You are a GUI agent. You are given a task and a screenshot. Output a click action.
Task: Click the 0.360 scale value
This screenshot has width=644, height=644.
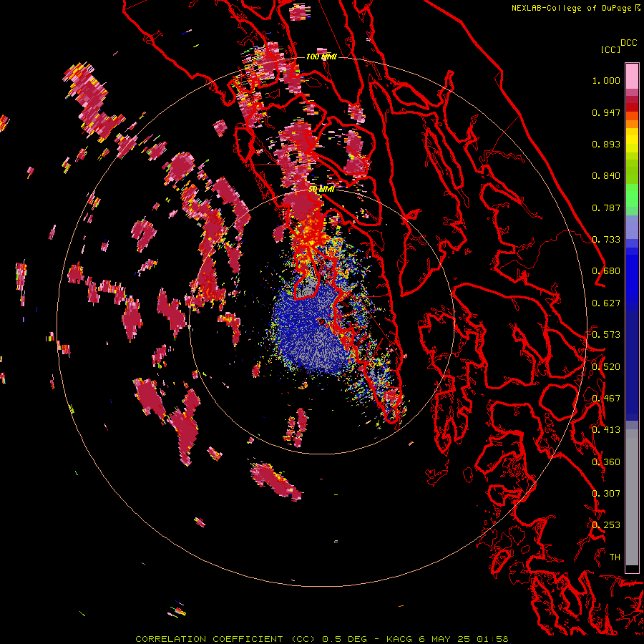[606, 462]
